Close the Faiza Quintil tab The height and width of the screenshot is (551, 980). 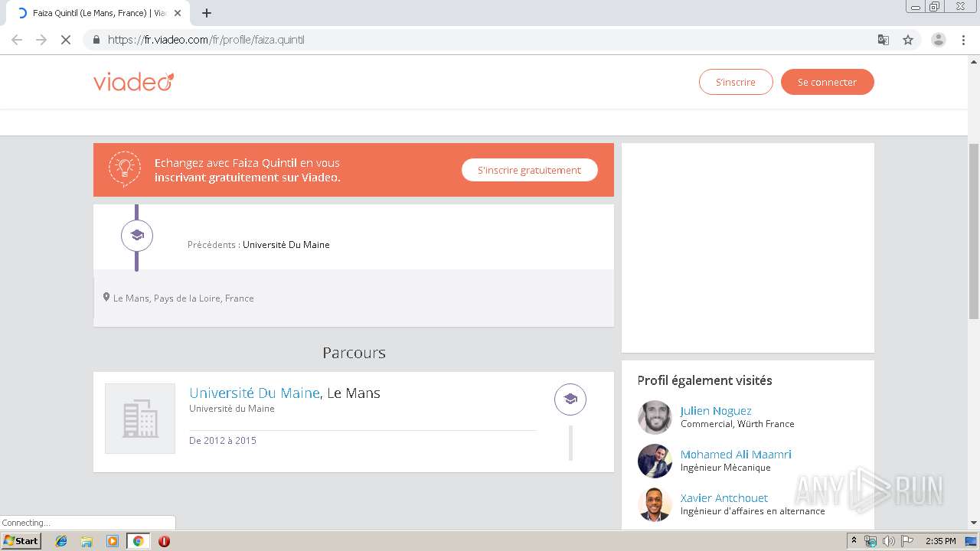point(178,13)
